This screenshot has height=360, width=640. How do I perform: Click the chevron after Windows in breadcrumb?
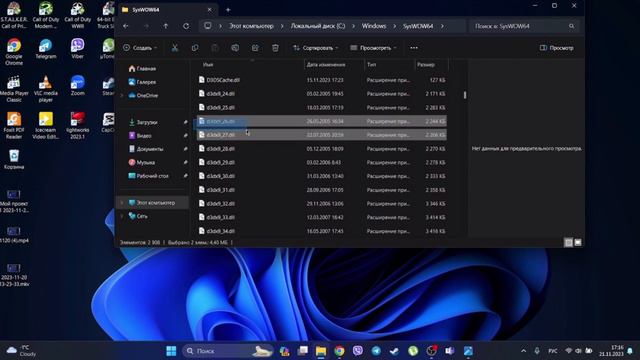click(x=395, y=26)
